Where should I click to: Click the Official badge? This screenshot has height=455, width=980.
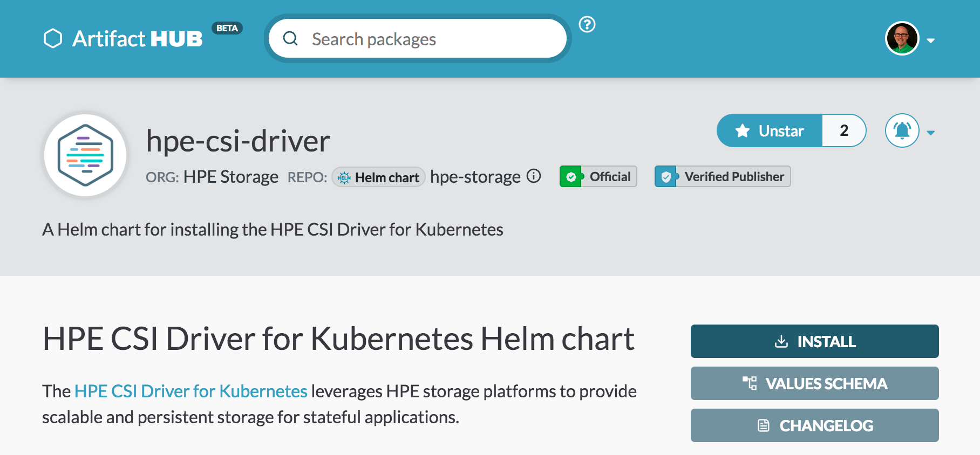(598, 176)
